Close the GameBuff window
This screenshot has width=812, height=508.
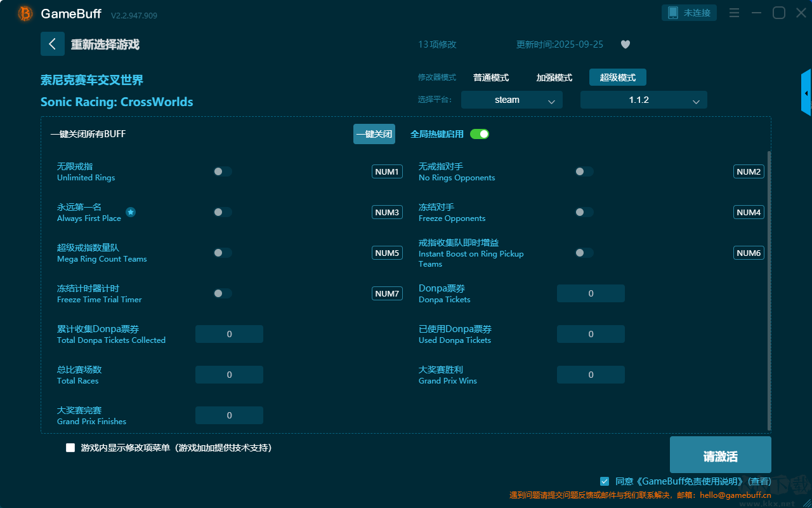pos(801,13)
